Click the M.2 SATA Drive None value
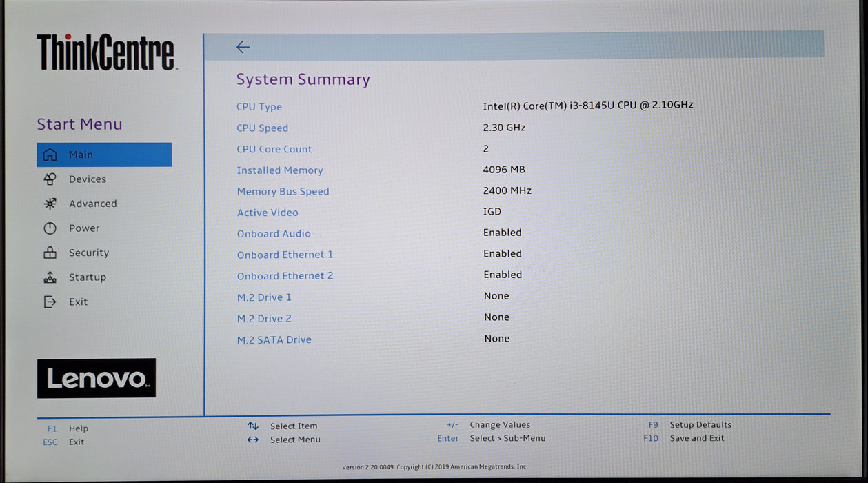The height and width of the screenshot is (483, 868). tap(497, 339)
